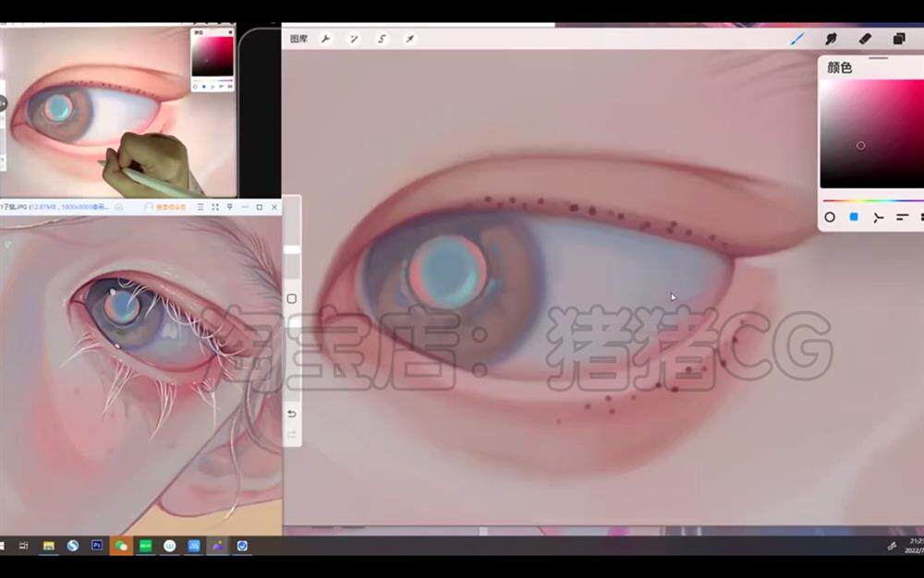Open the 图库 gallery menu
The image size is (924, 578).
click(x=298, y=39)
